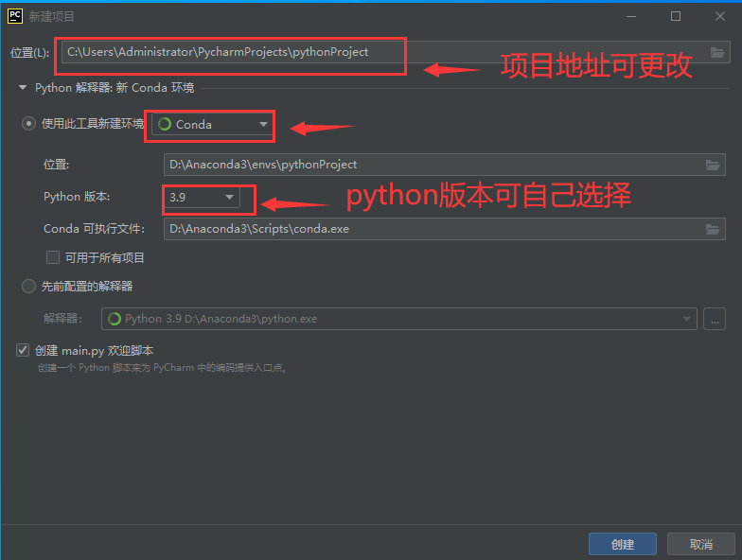Select 'Previously configured interpreter' radio button
The height and width of the screenshot is (560, 742).
(28, 286)
